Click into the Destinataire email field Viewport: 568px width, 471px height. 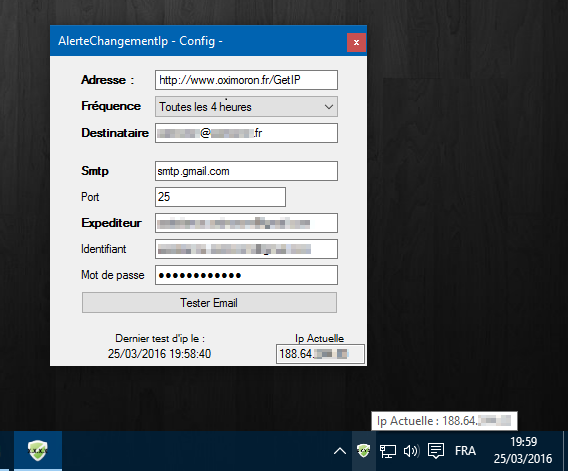pyautogui.click(x=246, y=133)
